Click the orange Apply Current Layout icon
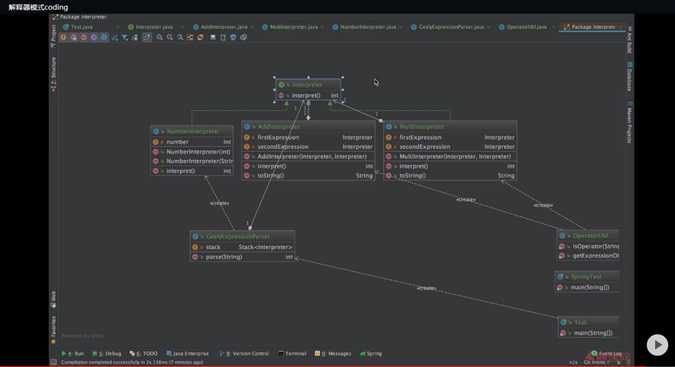Screen dimensions: 675x367 200,37
